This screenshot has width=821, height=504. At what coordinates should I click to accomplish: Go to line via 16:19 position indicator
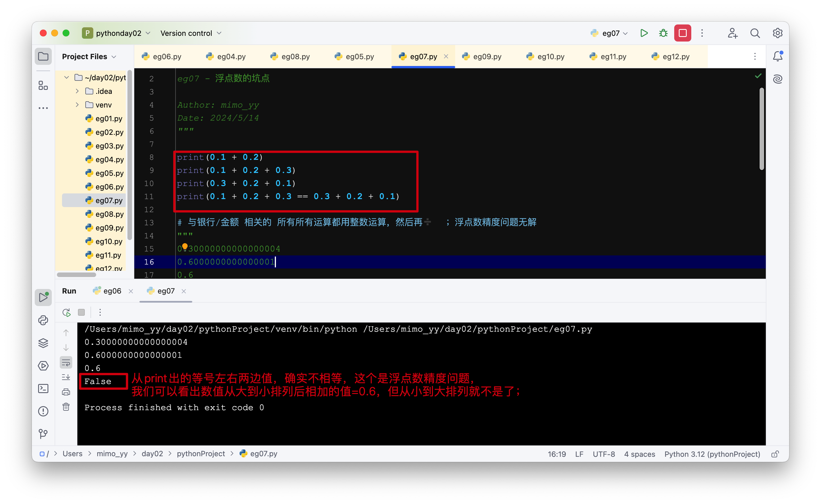[557, 454]
